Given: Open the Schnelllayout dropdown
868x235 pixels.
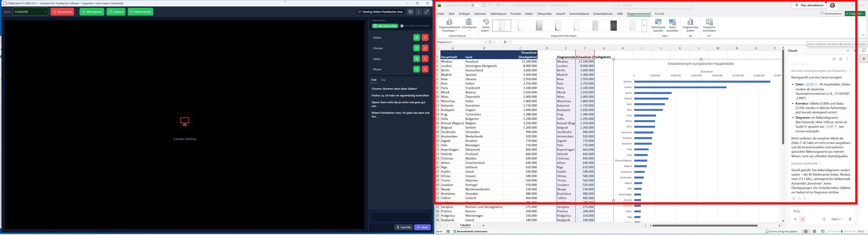Looking at the screenshot, I should [x=469, y=25].
